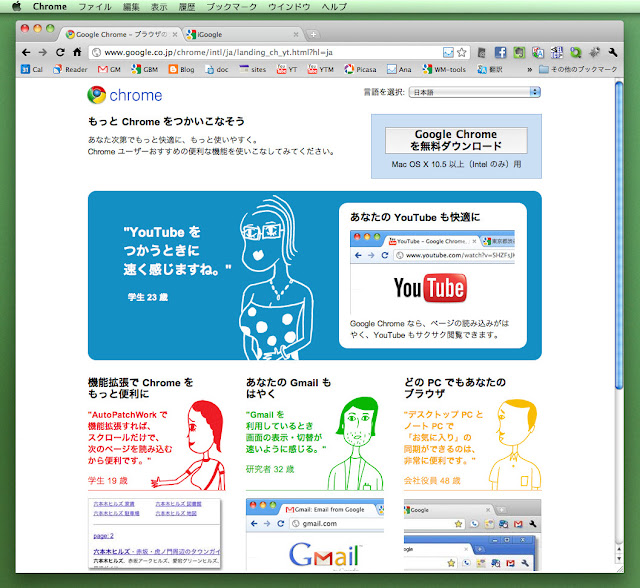Open the Chrome application menu

50,7
